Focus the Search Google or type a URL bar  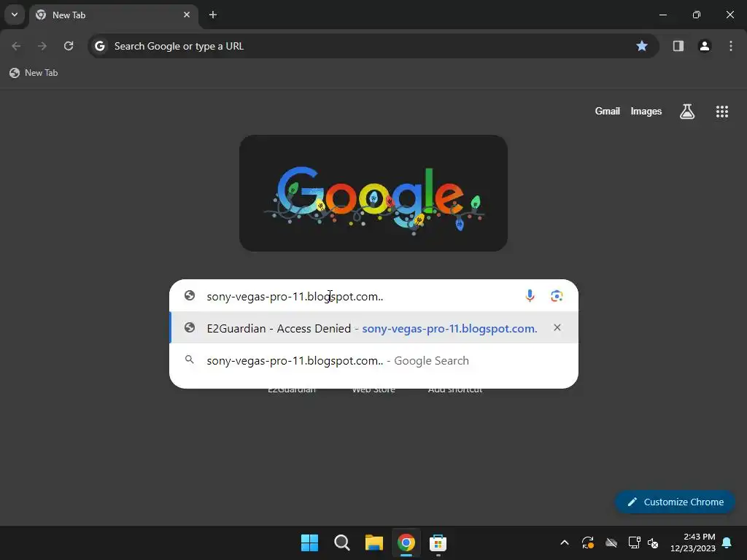tap(373, 46)
